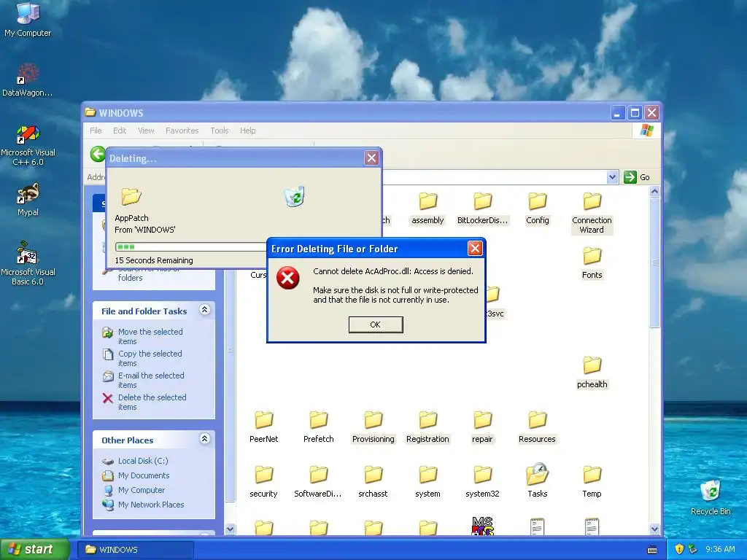Click task pane scroll down arrow
Image resolution: width=747 pixels, height=560 pixels.
[x=230, y=529]
